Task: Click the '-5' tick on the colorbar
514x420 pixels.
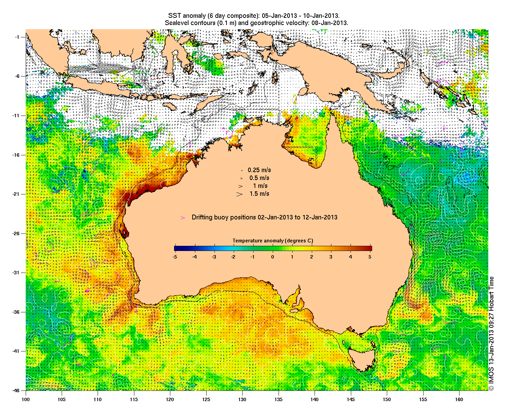Action: (175, 256)
